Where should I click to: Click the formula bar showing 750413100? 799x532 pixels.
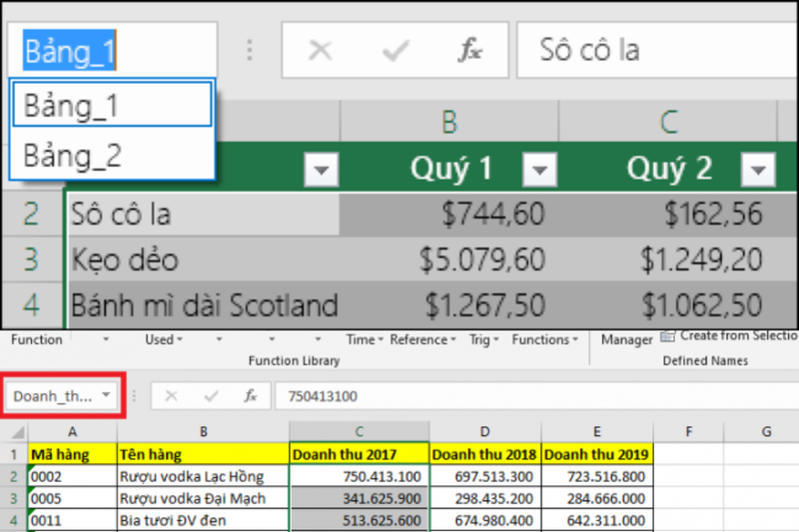tap(537, 396)
